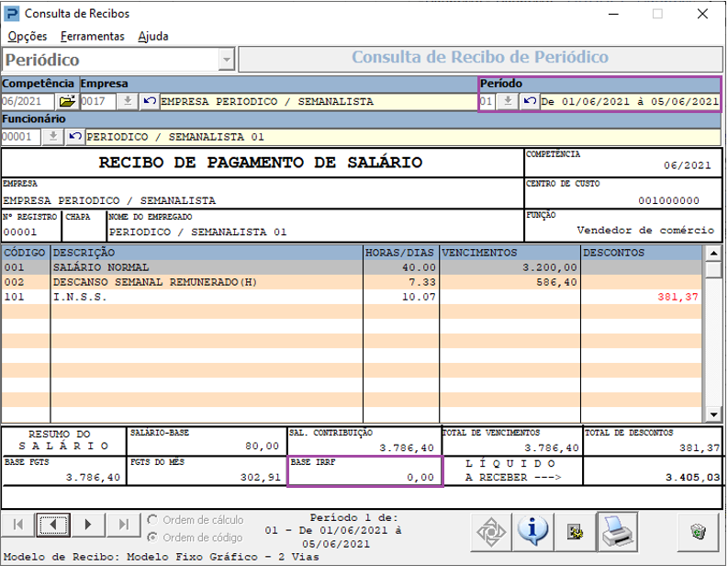Viewport: 728px width, 566px height.
Task: Click the grid scrollbar down arrow
Action: click(x=713, y=414)
